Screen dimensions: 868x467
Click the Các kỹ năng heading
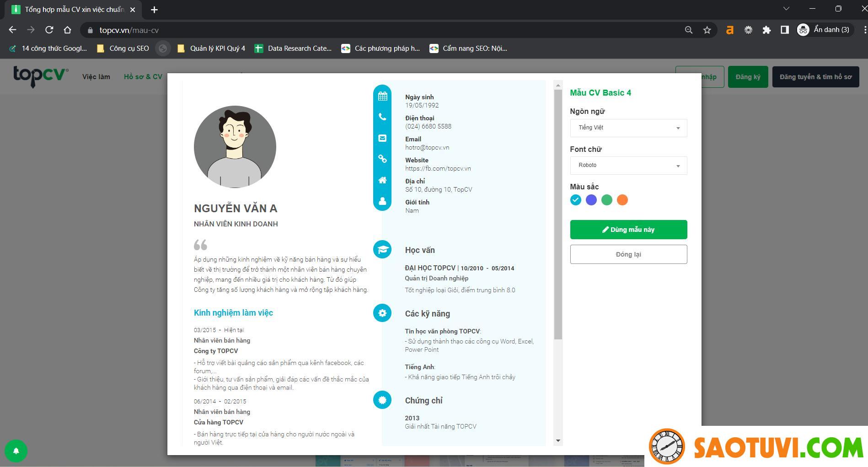(x=428, y=314)
